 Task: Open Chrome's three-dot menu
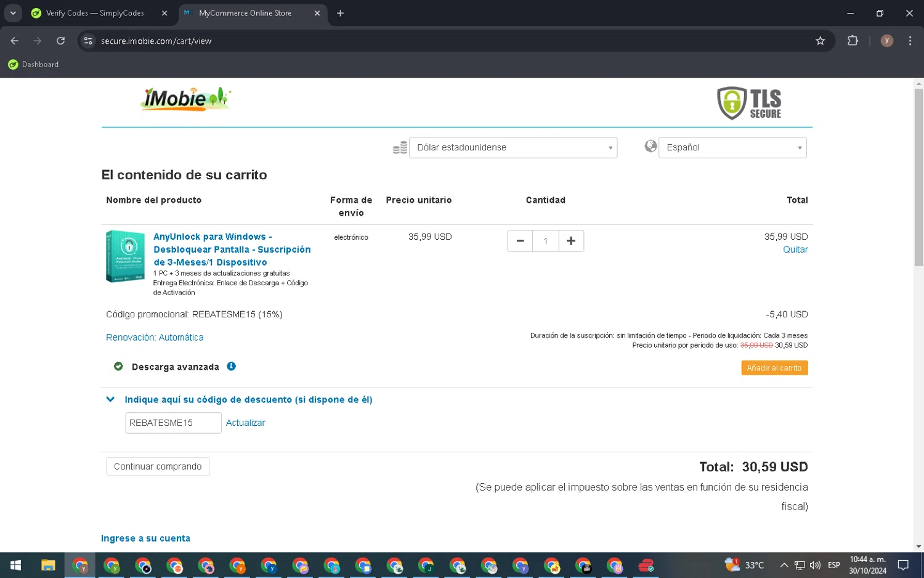pos(910,41)
